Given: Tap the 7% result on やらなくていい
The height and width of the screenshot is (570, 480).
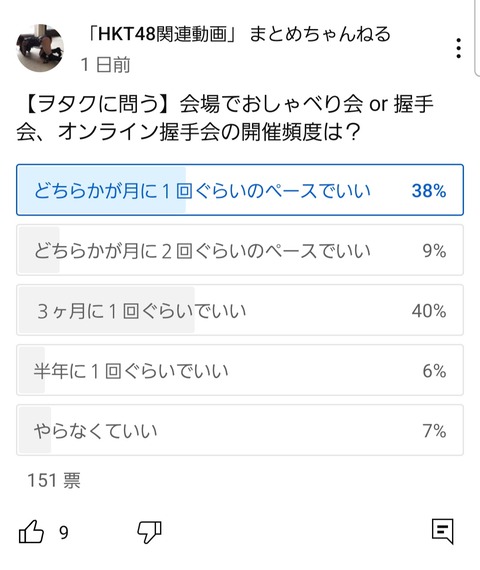Looking at the screenshot, I should tap(434, 431).
